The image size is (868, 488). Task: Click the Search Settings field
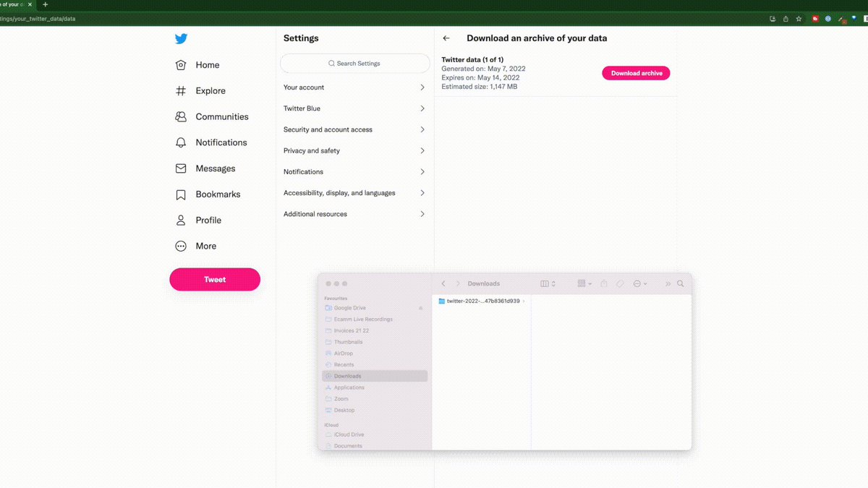pos(354,64)
